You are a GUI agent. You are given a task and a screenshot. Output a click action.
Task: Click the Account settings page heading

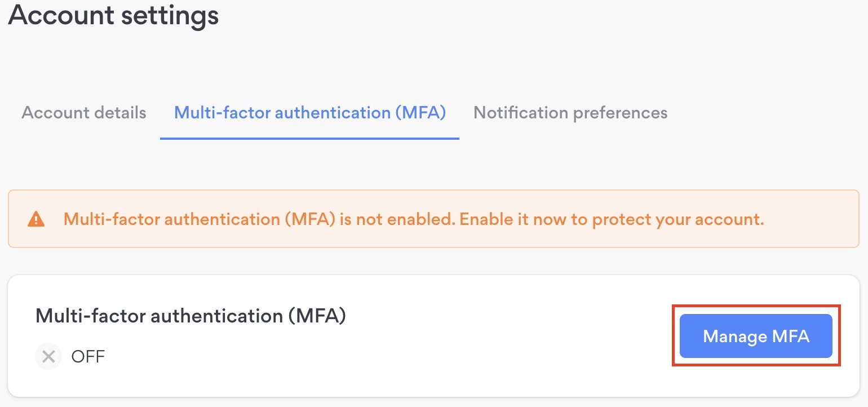[113, 15]
